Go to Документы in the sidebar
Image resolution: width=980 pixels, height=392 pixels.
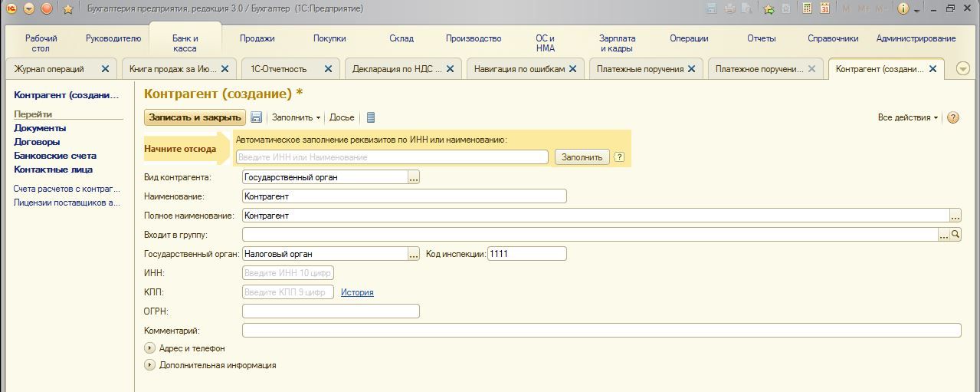(x=40, y=128)
